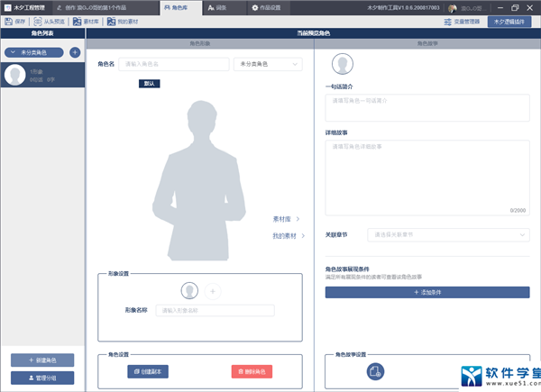541x392 pixels.
Task: Click the 保存 save icon in toolbar
Action: coord(9,22)
